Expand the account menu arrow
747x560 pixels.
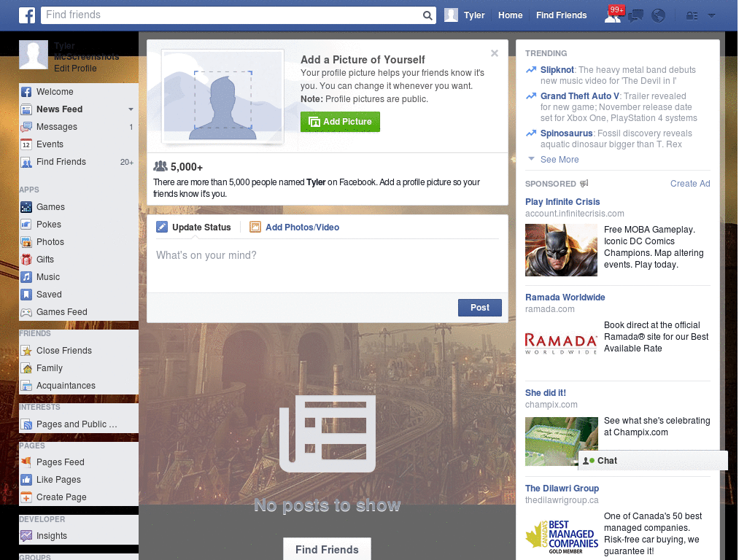(711, 16)
